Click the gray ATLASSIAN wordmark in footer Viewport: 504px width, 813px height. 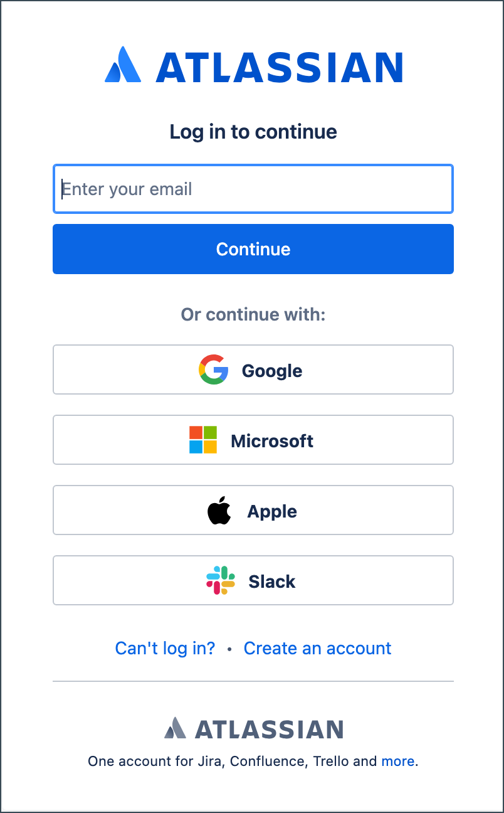click(269, 729)
